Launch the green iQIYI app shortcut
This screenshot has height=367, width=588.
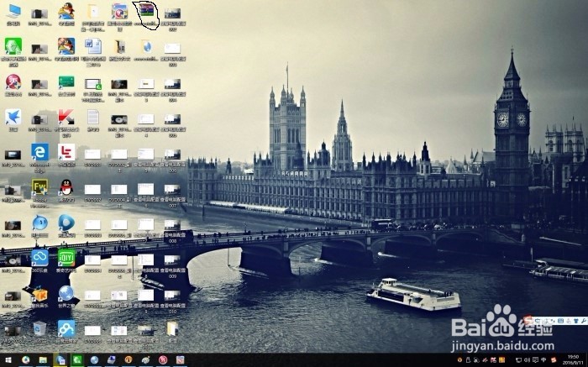[66, 258]
